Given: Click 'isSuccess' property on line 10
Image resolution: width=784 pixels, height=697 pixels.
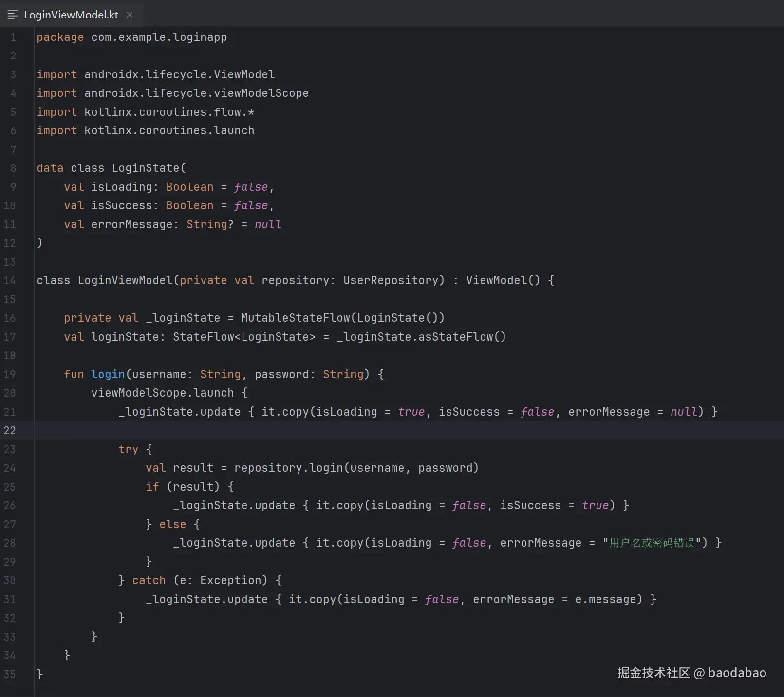Looking at the screenshot, I should 122,205.
